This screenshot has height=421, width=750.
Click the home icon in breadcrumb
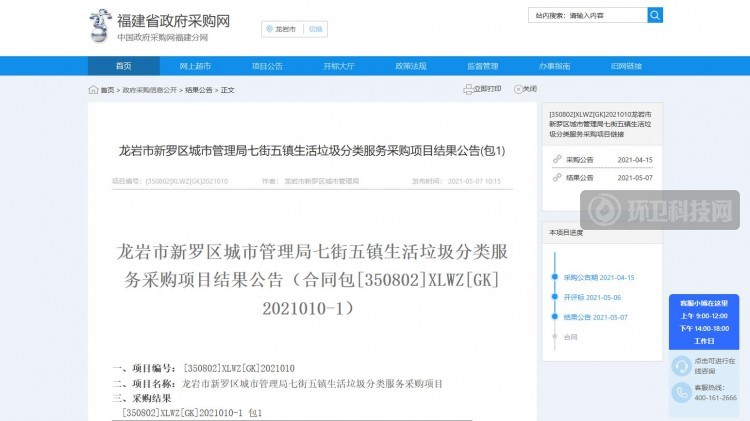point(93,89)
